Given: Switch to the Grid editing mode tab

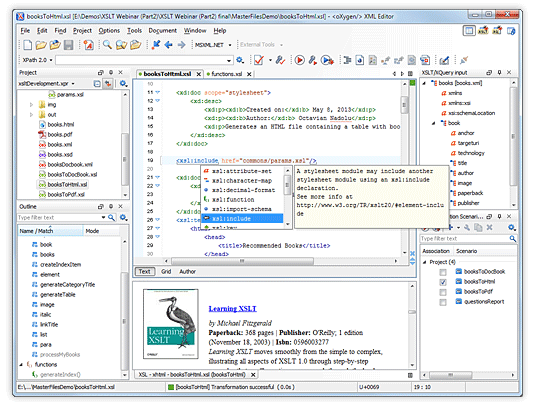Looking at the screenshot, I should tap(166, 271).
